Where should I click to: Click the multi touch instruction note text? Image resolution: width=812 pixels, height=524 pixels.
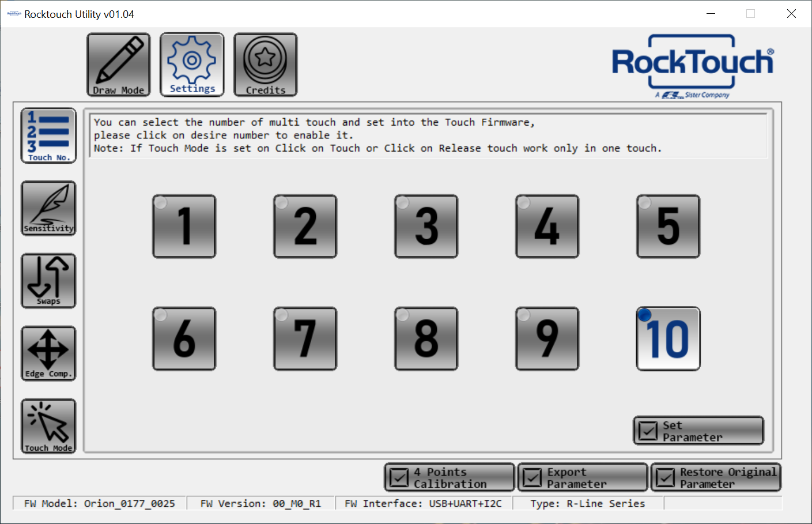(377, 135)
